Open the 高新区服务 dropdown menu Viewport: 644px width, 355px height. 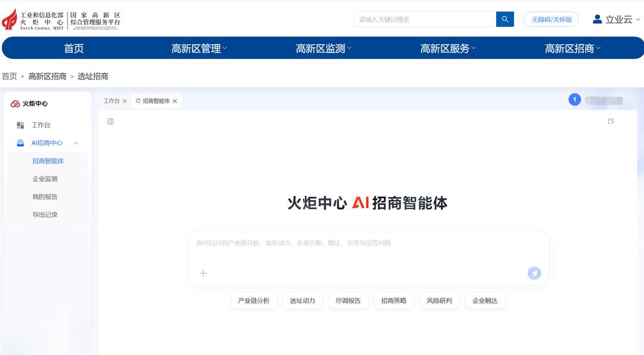click(x=448, y=48)
